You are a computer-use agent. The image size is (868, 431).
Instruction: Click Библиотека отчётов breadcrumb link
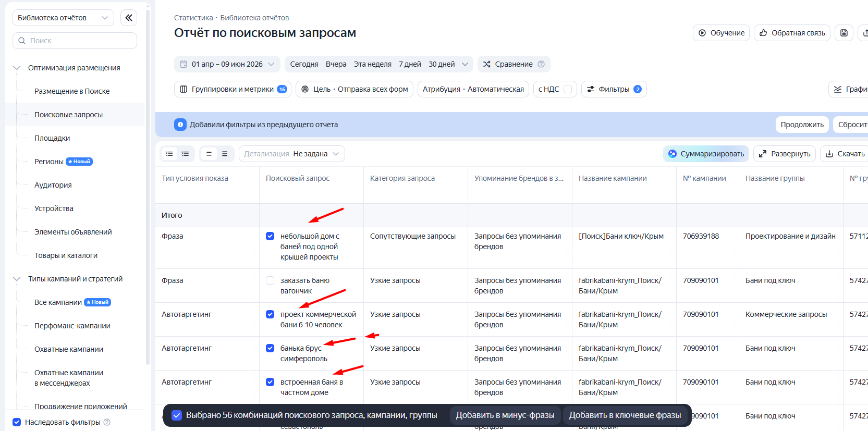[254, 18]
